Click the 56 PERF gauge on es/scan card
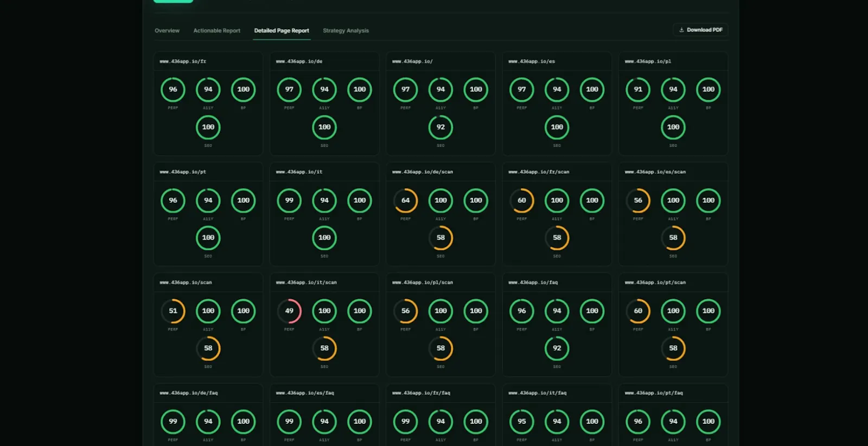 pos(638,201)
